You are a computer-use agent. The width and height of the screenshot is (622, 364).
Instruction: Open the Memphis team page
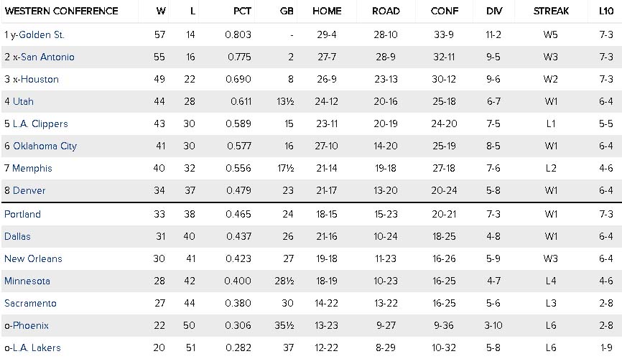pos(32,168)
